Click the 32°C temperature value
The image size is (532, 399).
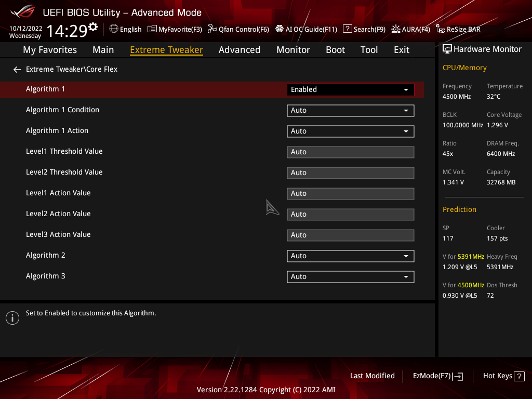[494, 97]
